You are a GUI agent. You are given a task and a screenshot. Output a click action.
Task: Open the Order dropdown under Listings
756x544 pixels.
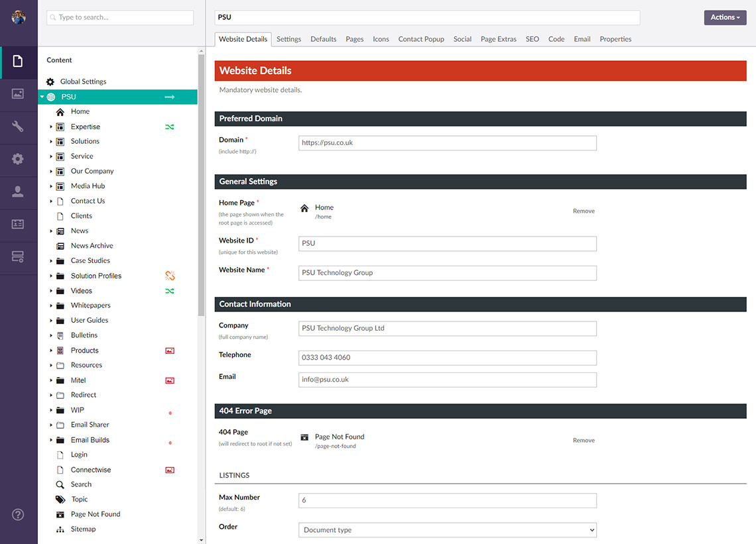pyautogui.click(x=447, y=530)
